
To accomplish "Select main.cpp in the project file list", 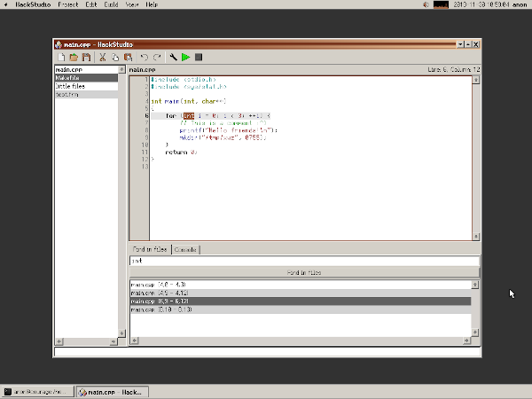I will pyautogui.click(x=87, y=69).
